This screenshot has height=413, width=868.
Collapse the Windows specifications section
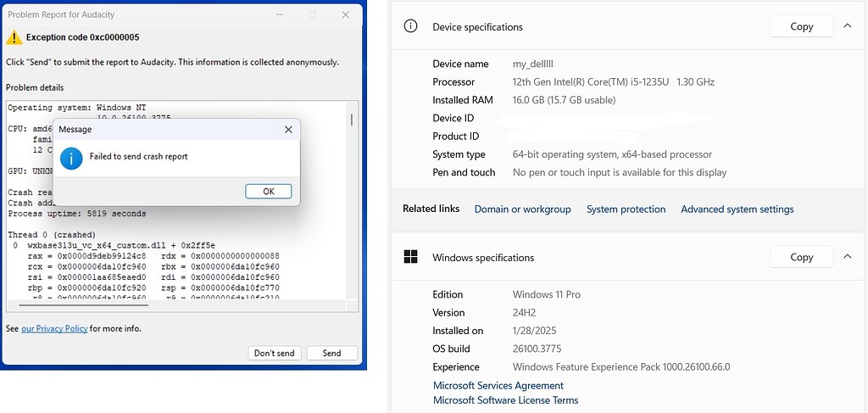[847, 257]
